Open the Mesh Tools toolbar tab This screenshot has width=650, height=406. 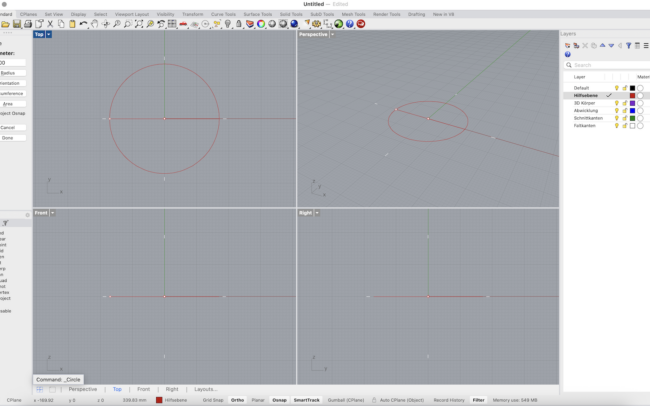(x=353, y=14)
